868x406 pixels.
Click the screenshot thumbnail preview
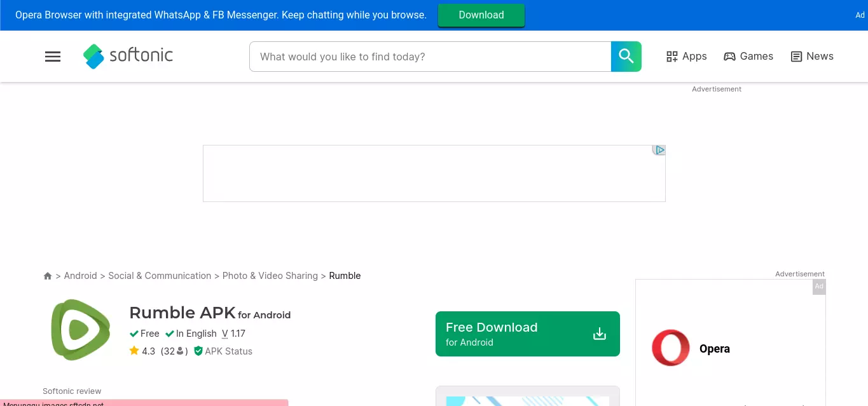click(528, 396)
